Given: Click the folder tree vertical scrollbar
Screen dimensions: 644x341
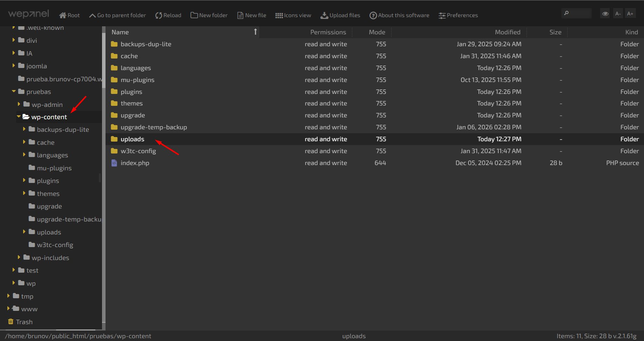Looking at the screenshot, I should tap(103, 175).
